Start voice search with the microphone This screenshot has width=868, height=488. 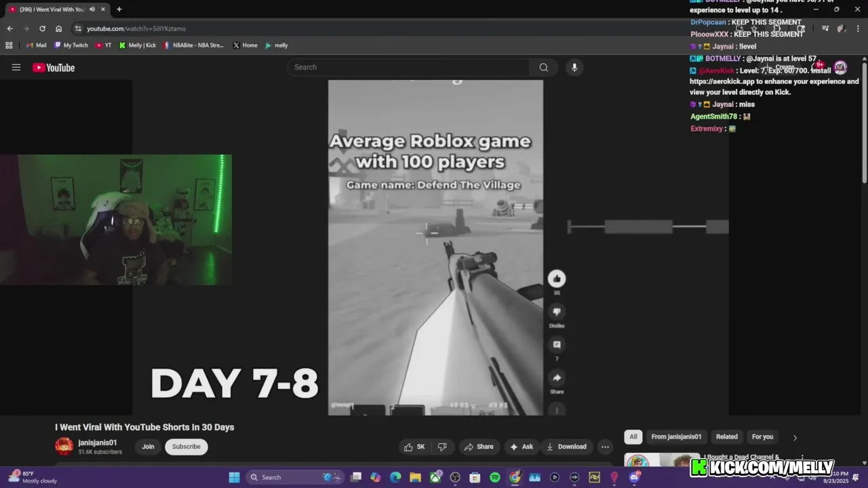click(x=574, y=67)
